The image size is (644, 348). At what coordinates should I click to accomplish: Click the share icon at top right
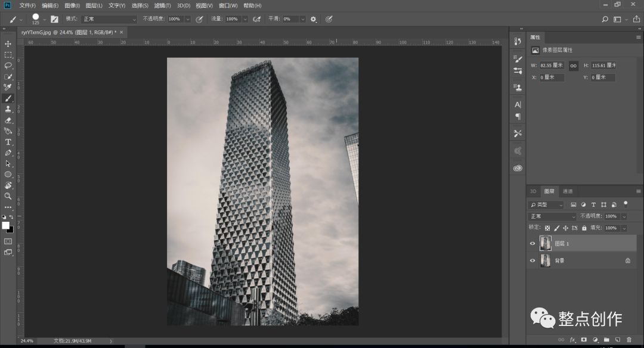tap(636, 19)
